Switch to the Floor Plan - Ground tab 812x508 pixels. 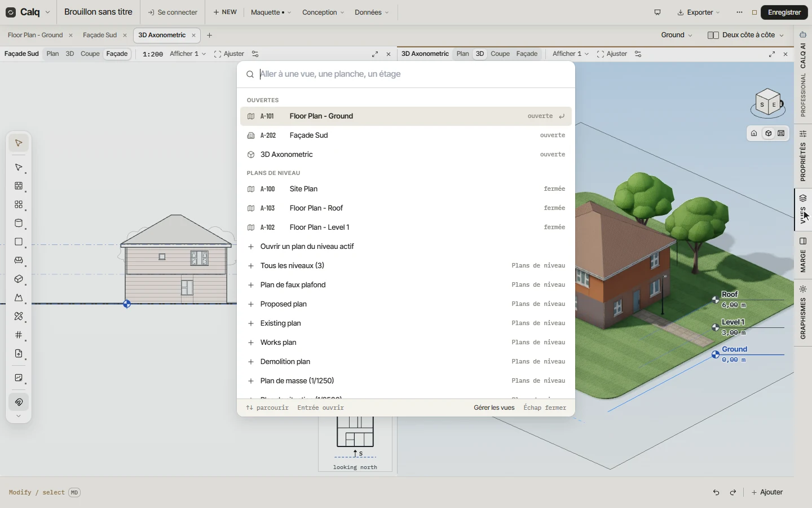36,35
